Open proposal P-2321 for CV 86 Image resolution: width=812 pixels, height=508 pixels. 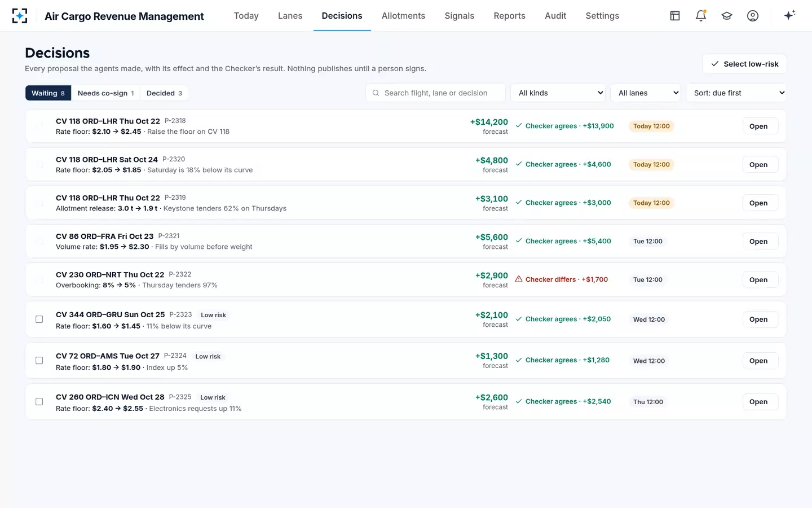point(760,242)
